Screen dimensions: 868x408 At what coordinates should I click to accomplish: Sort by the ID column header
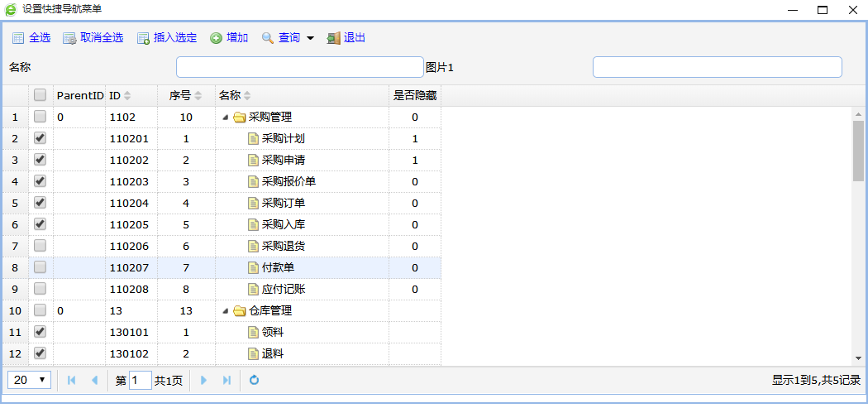[120, 96]
